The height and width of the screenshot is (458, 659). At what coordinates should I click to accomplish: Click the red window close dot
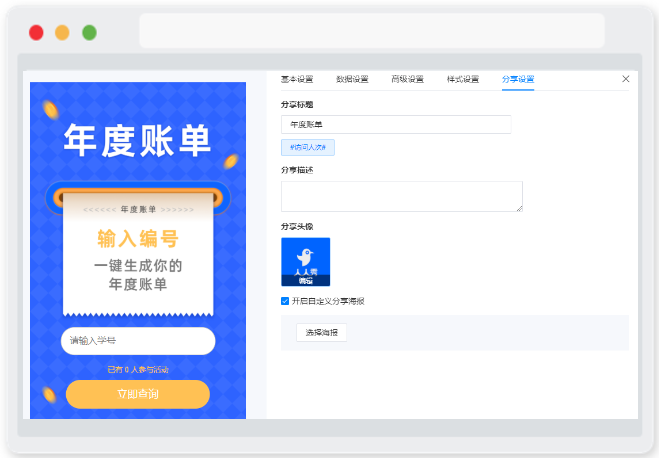click(x=36, y=33)
